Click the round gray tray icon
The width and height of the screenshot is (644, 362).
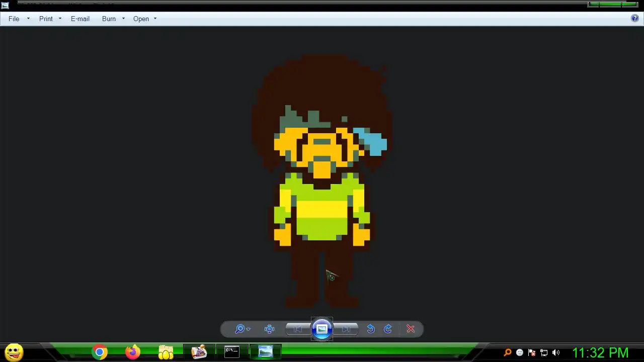[x=520, y=352]
